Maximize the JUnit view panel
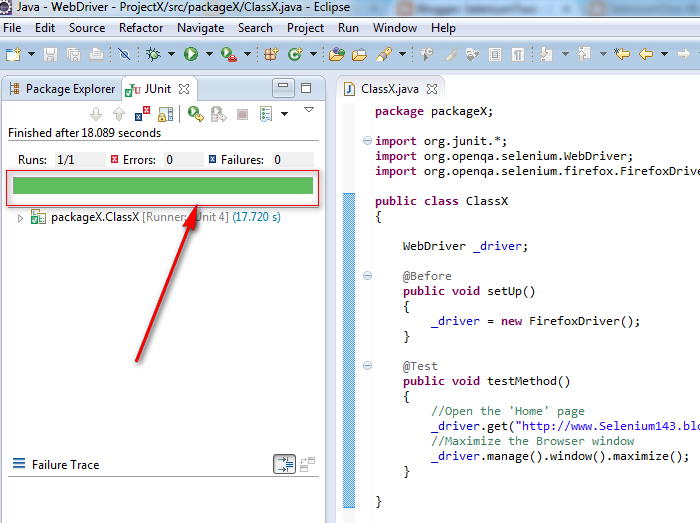Viewport: 700px width, 523px height. 306,88
